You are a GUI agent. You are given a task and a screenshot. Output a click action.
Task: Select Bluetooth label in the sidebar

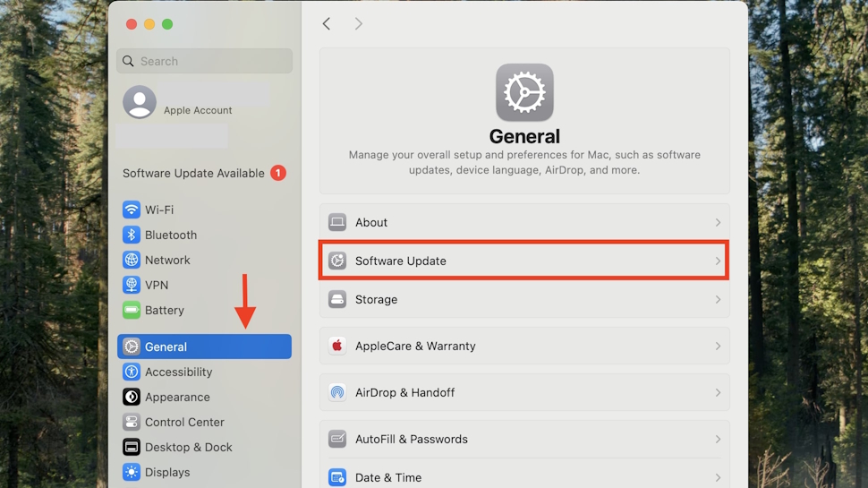point(171,235)
